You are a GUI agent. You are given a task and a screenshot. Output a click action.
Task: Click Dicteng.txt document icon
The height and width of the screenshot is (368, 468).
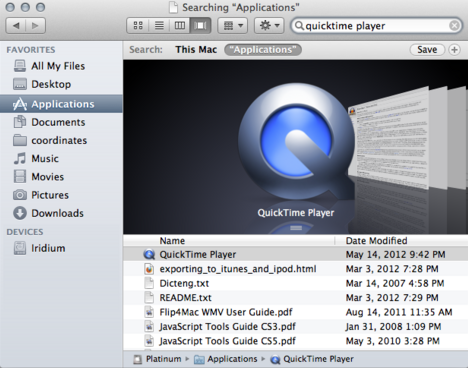click(149, 283)
